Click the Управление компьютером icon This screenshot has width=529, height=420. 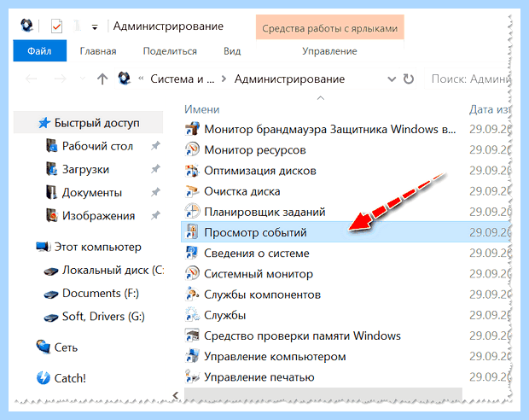coord(192,356)
